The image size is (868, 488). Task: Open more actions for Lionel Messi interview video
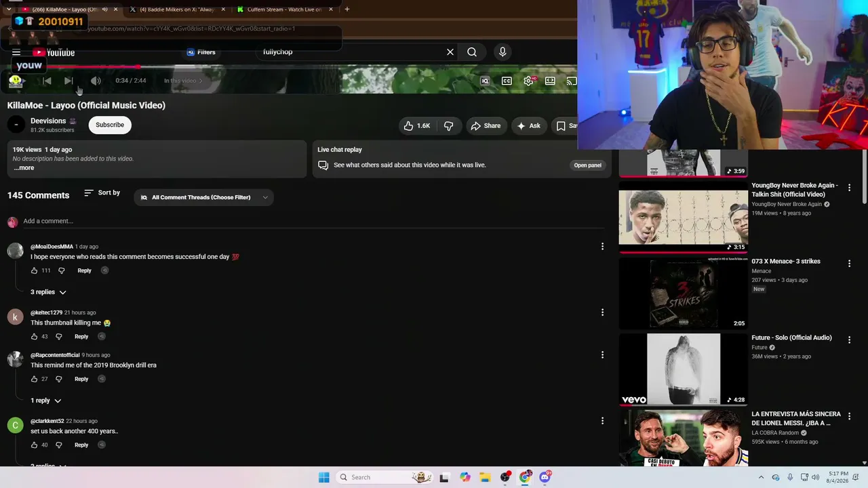pyautogui.click(x=849, y=416)
